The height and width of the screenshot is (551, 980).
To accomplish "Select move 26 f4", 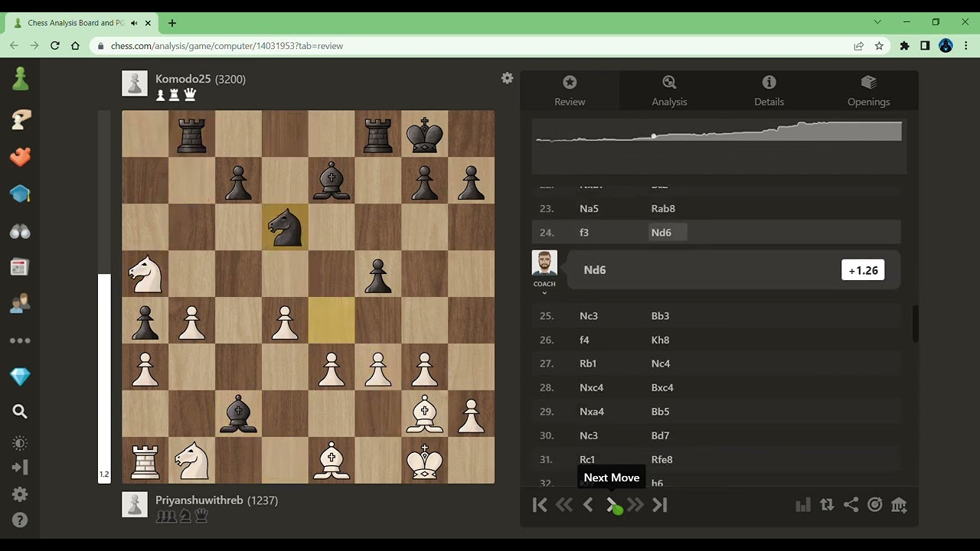I will tap(585, 340).
